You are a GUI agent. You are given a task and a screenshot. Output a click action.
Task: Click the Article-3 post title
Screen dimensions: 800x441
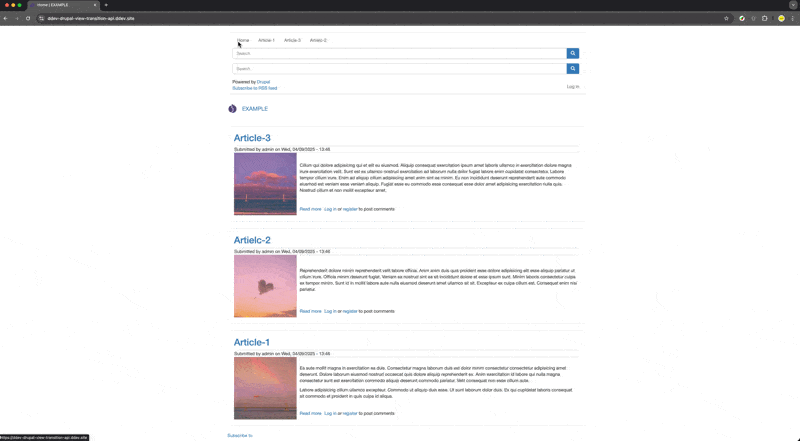pos(252,138)
